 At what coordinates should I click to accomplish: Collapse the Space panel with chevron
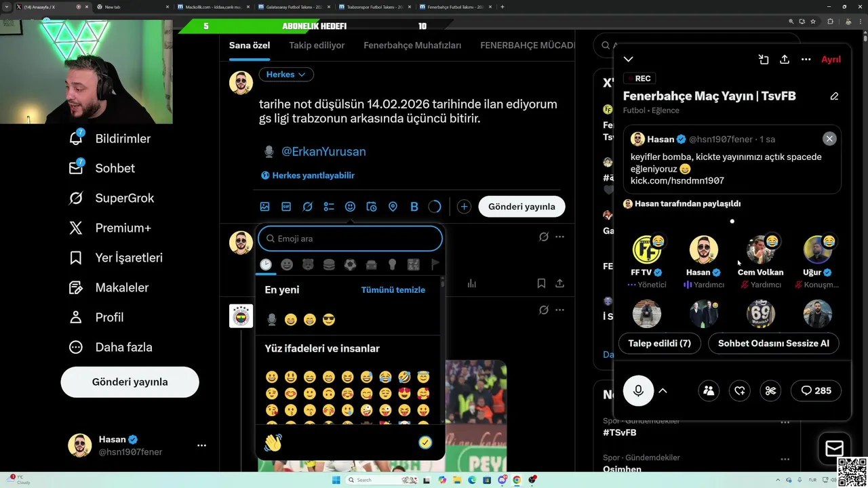pyautogui.click(x=629, y=60)
